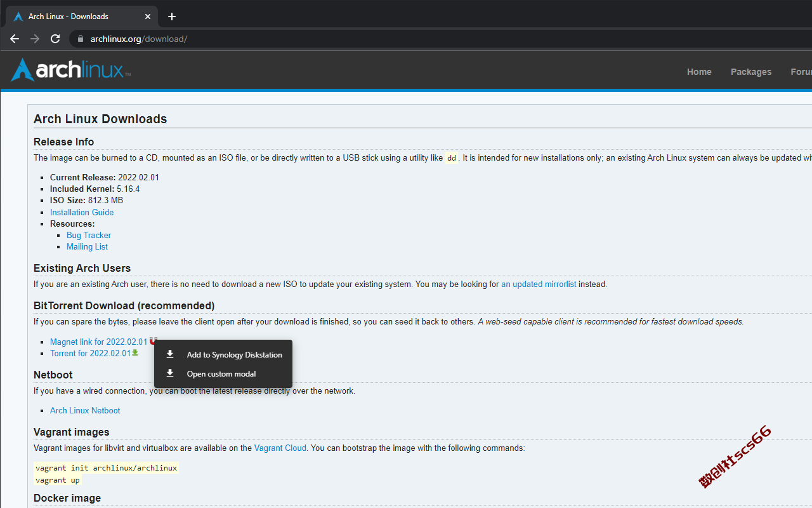Click the Existing Arch Users heading
The height and width of the screenshot is (508, 812).
click(x=82, y=268)
